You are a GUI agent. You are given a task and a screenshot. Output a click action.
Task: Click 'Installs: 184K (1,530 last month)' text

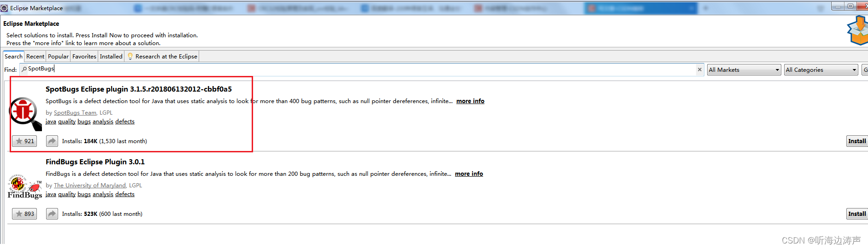click(x=105, y=141)
